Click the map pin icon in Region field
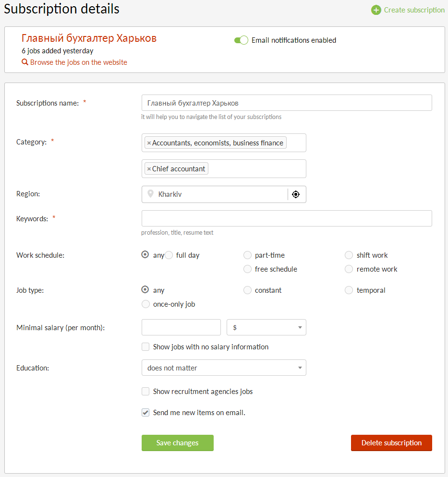Screen dimensions: 448x477 [x=150, y=194]
